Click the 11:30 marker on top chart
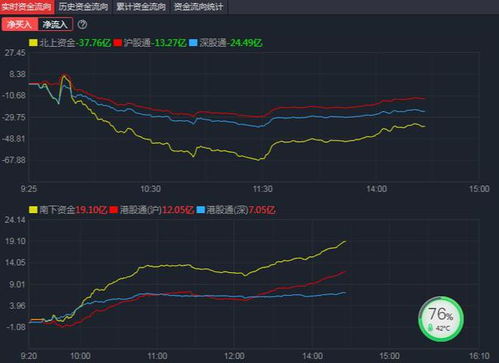Image resolution: width=499 pixels, height=363 pixels. [x=262, y=189]
